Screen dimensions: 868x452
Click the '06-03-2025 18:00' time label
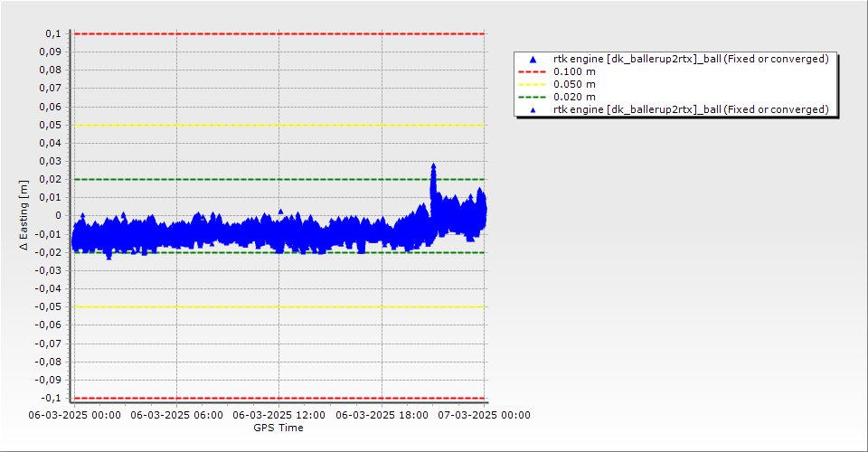pos(382,415)
